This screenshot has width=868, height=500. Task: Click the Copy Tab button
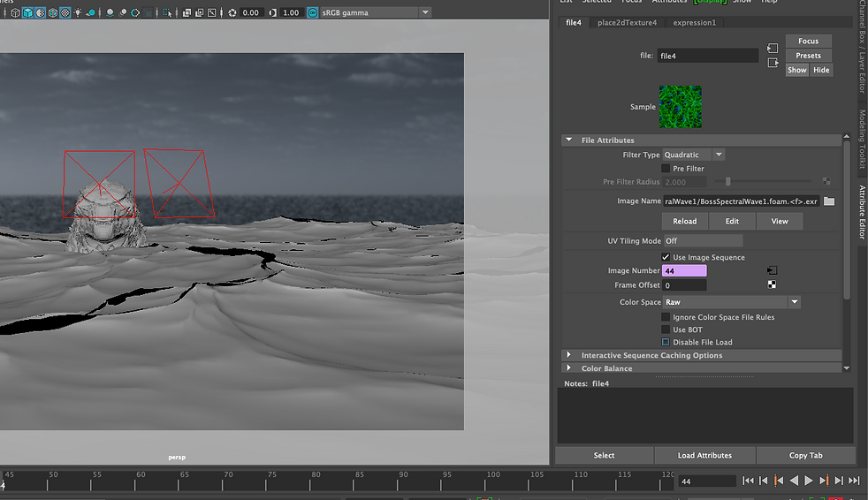805,455
